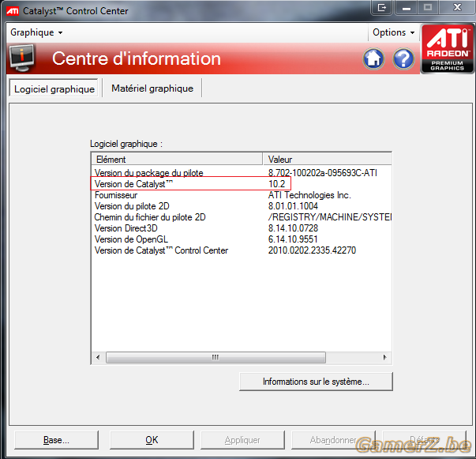The width and height of the screenshot is (476, 459).
Task: Click the Base... button
Action: pyautogui.click(x=56, y=439)
